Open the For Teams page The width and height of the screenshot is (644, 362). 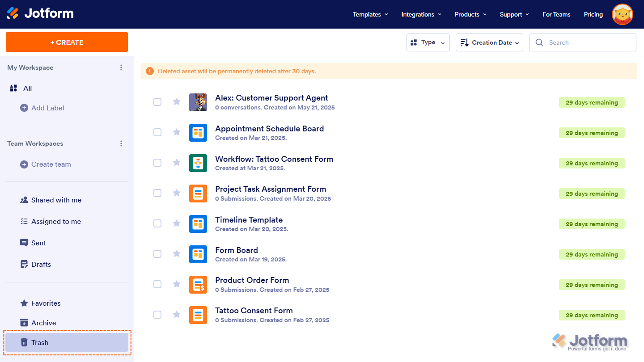556,14
